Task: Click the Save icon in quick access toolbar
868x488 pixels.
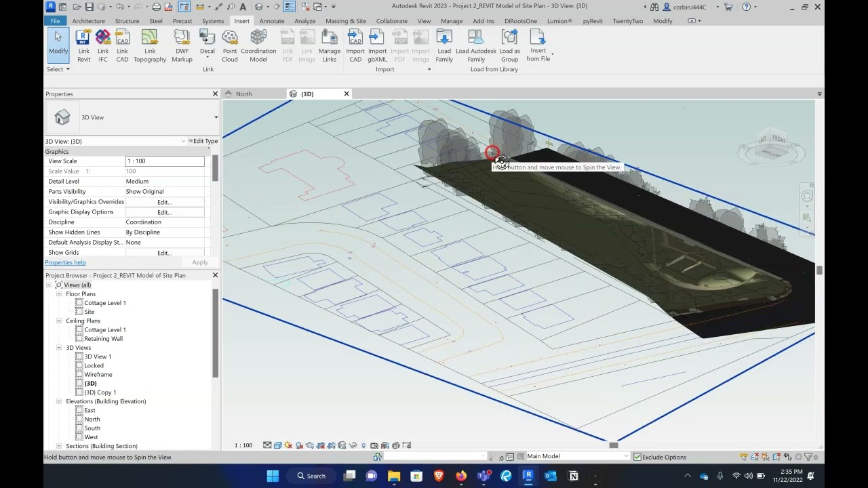Action: (90, 7)
